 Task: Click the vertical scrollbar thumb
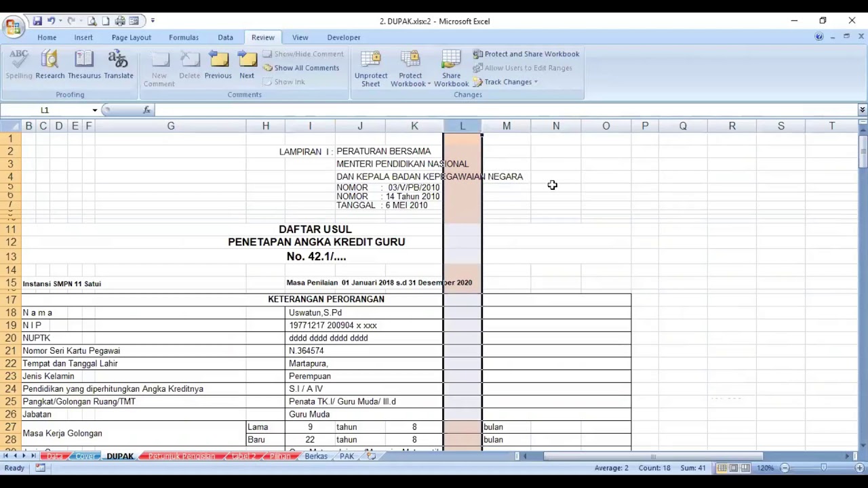(863, 152)
